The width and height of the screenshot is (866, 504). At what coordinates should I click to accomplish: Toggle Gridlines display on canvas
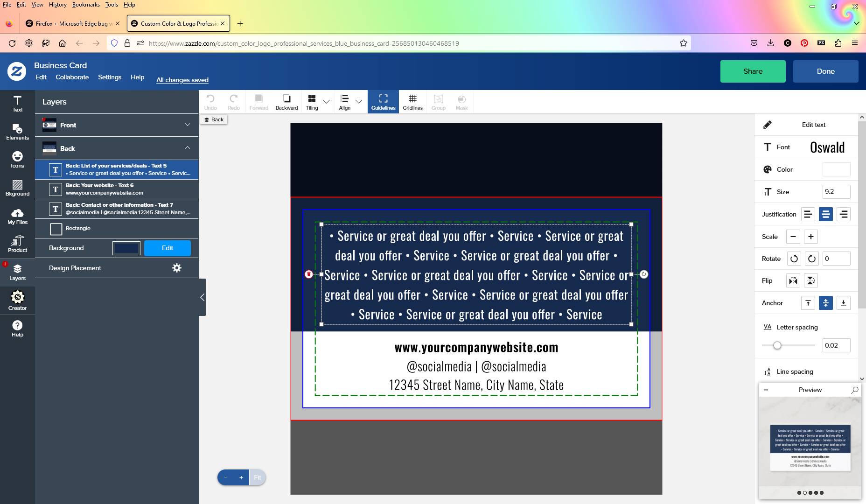coord(412,102)
